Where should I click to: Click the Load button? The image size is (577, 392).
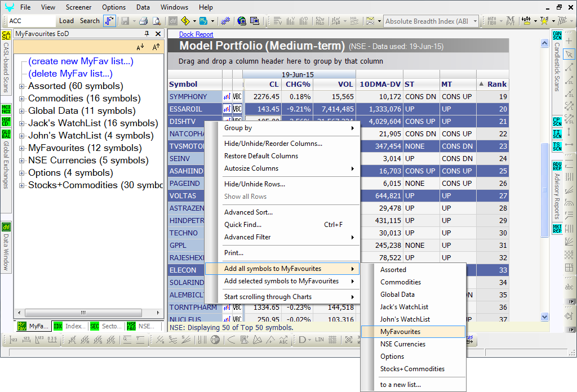[66, 21]
